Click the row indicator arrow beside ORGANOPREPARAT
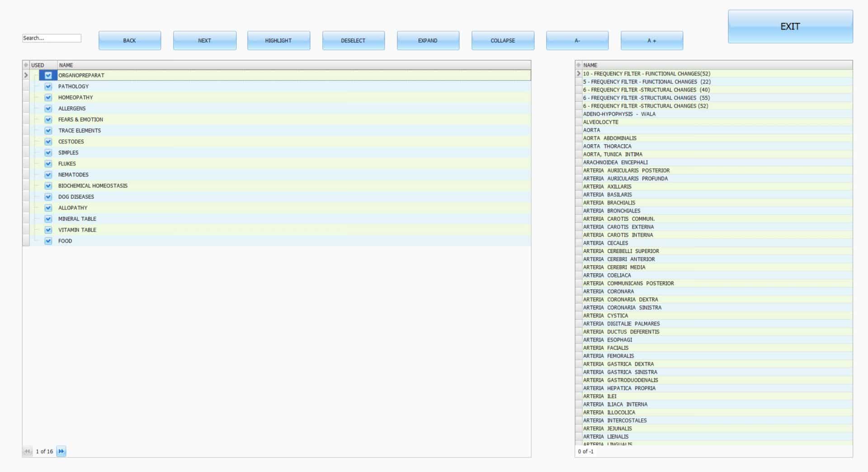The width and height of the screenshot is (868, 472). (26, 75)
